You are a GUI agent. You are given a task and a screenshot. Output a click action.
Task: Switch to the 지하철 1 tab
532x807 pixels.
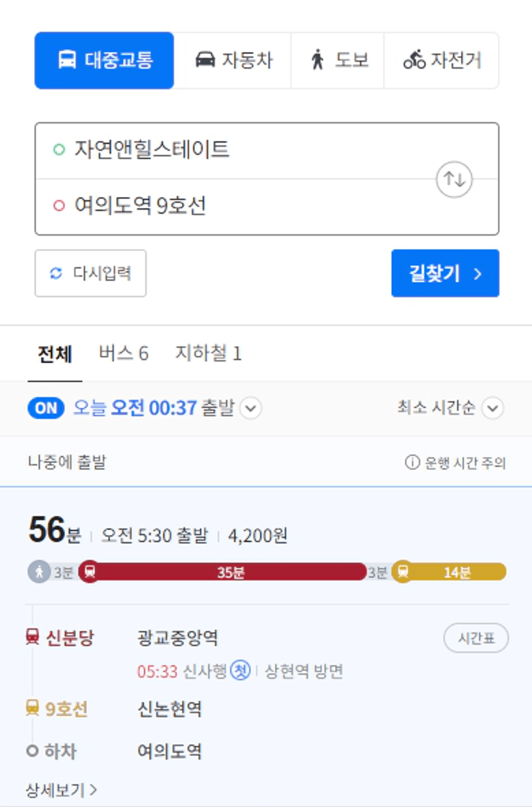[208, 353]
